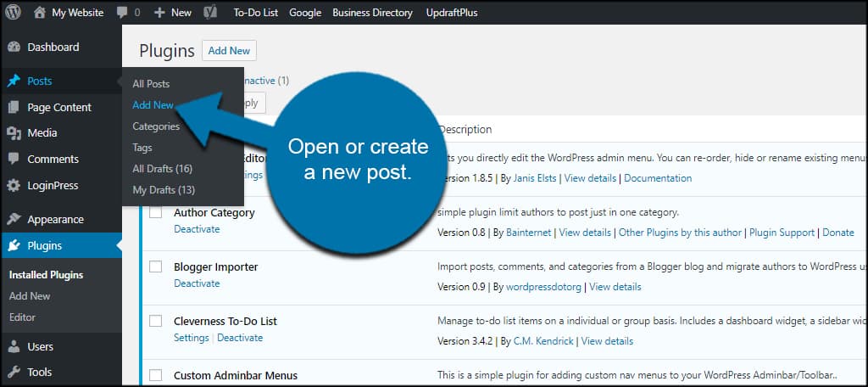The width and height of the screenshot is (868, 387).
Task: Open All Drafts (16) submenu item
Action: click(x=162, y=169)
